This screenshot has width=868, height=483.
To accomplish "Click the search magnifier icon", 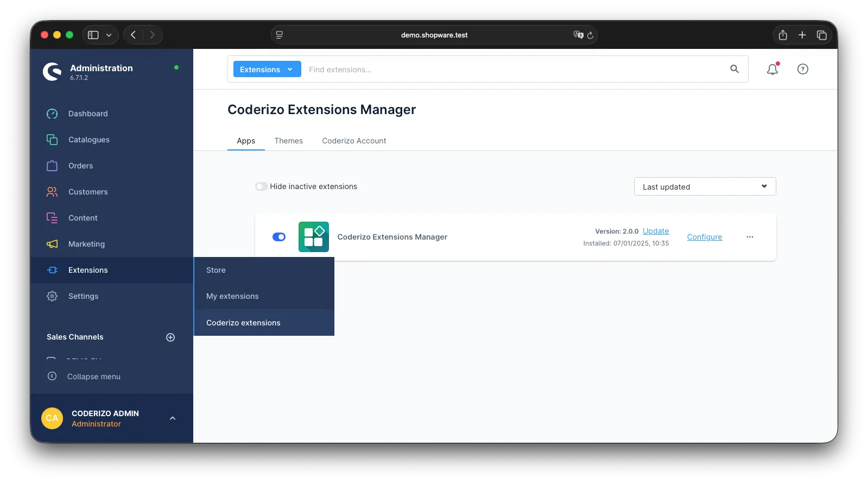I will pyautogui.click(x=734, y=69).
